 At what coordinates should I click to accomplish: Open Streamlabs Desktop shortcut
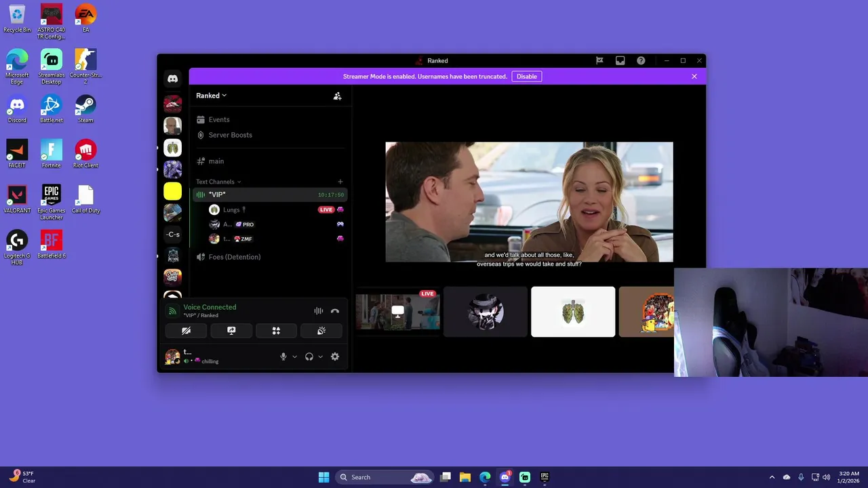pos(52,67)
